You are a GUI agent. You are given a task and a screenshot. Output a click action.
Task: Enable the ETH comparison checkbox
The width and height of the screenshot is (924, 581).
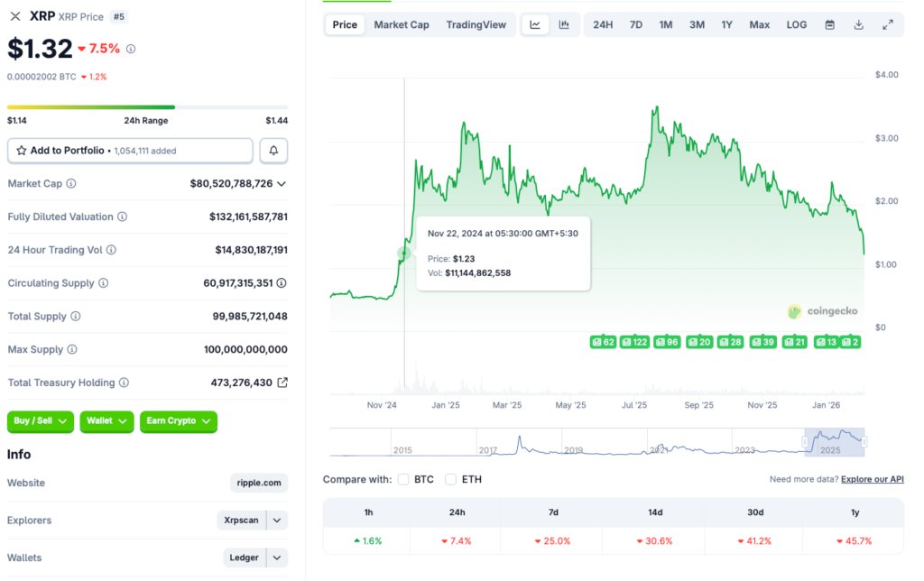(450, 479)
